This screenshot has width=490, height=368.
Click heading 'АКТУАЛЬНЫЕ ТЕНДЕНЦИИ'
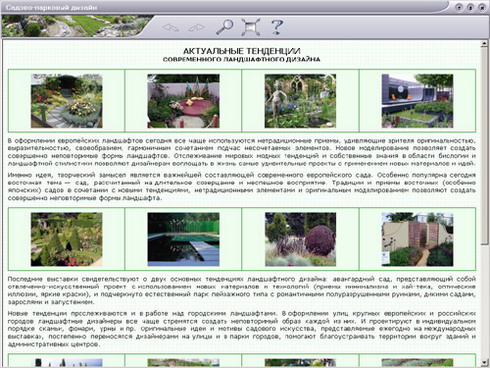[242, 51]
